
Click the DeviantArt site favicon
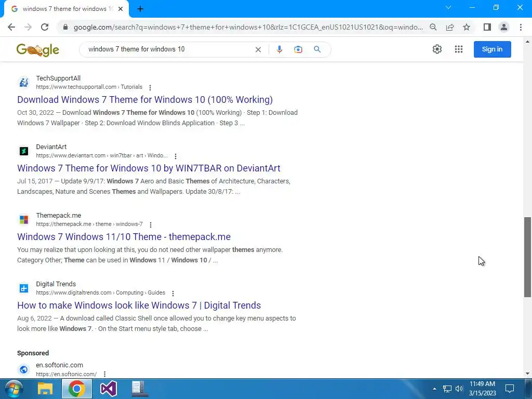[24, 151]
